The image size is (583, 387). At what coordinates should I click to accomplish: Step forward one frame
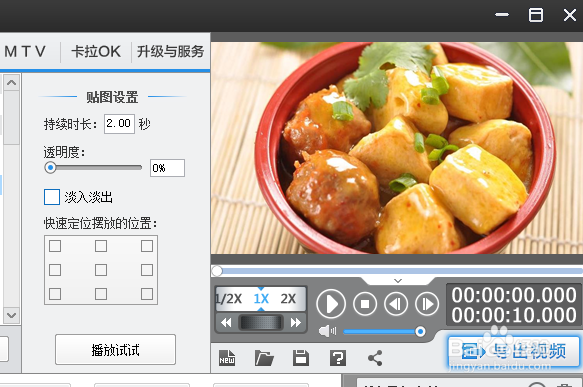click(427, 304)
